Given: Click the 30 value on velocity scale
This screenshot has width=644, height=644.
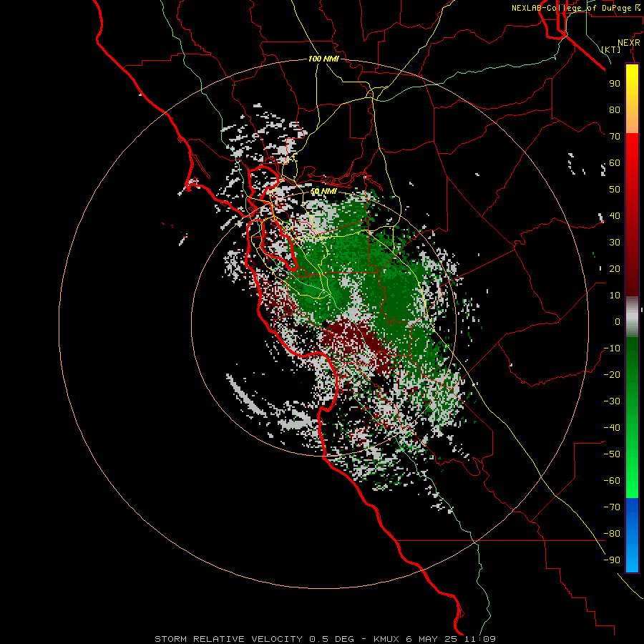Looking at the screenshot, I should 615,243.
